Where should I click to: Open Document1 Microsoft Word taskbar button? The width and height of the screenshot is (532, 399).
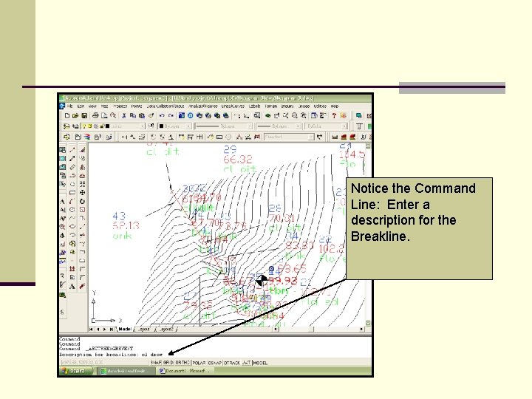(x=185, y=371)
